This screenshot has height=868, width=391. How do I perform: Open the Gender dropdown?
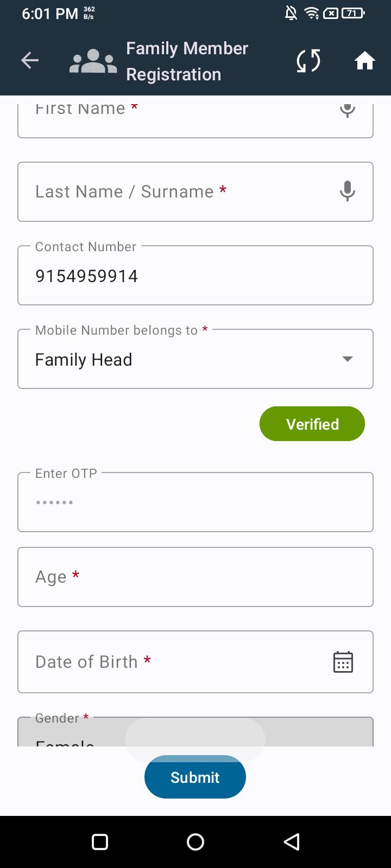pyautogui.click(x=195, y=732)
